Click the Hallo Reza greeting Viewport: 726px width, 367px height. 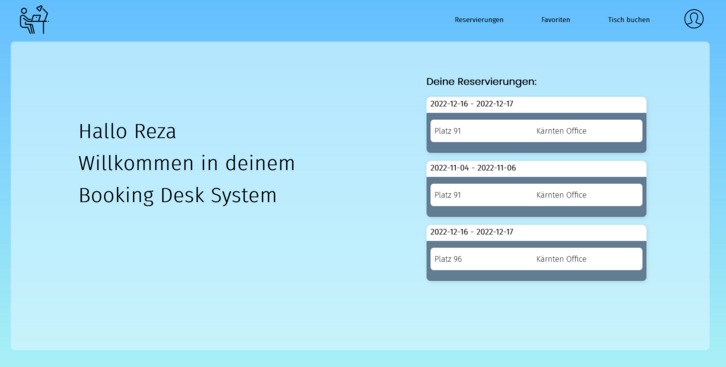[x=127, y=131]
